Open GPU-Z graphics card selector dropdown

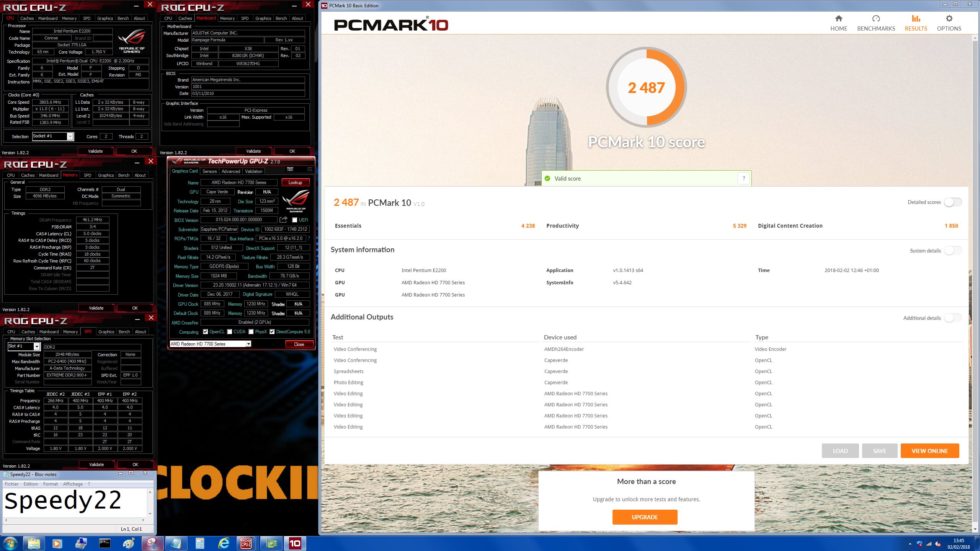click(x=210, y=344)
